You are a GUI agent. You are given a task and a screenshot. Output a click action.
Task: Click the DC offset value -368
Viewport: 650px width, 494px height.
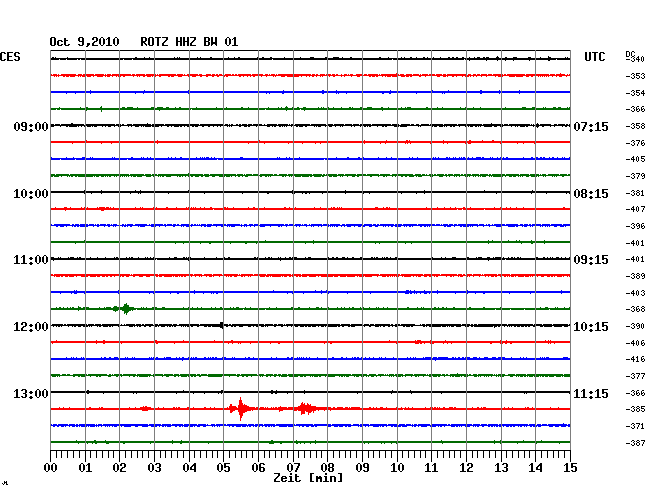click(x=635, y=309)
